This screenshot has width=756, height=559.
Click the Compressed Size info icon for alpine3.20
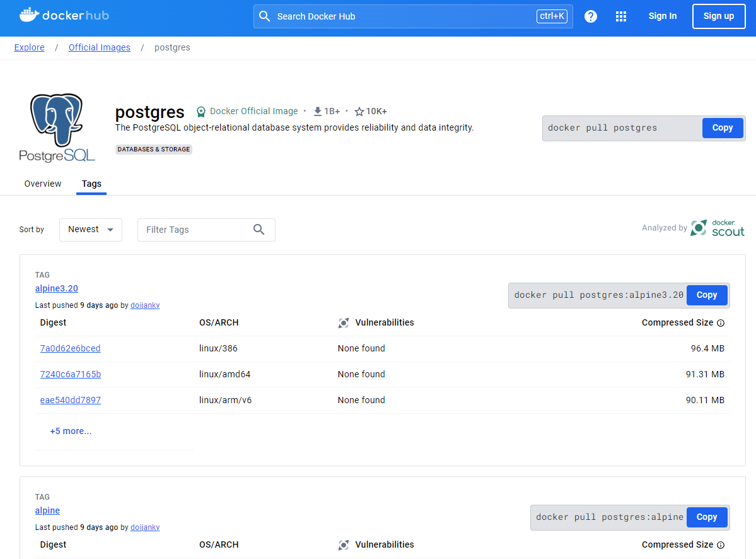721,323
